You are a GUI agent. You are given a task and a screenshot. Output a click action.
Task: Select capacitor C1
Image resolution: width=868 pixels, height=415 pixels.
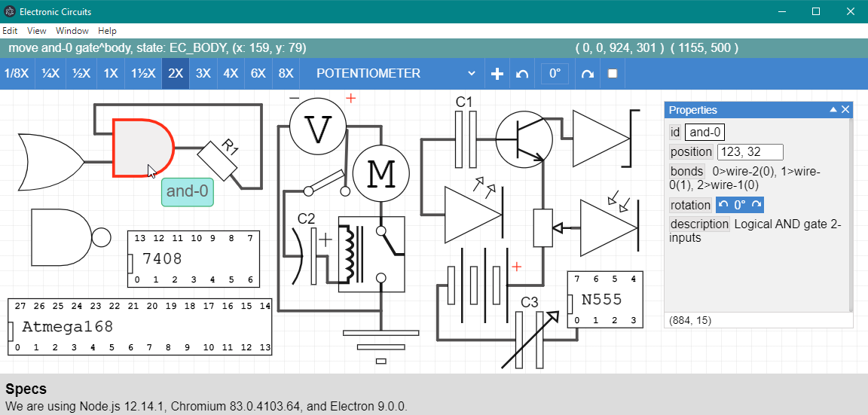(x=466, y=139)
